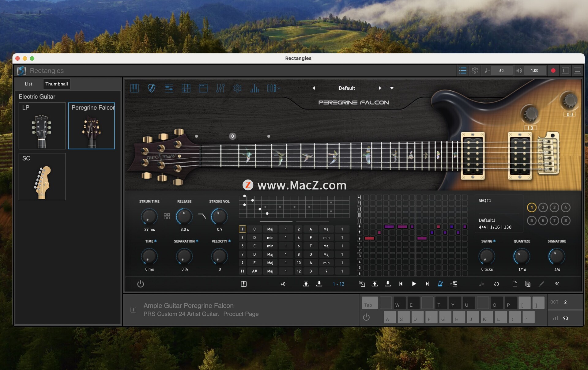Play the strummer sequence
This screenshot has width=588, height=370.
[414, 284]
